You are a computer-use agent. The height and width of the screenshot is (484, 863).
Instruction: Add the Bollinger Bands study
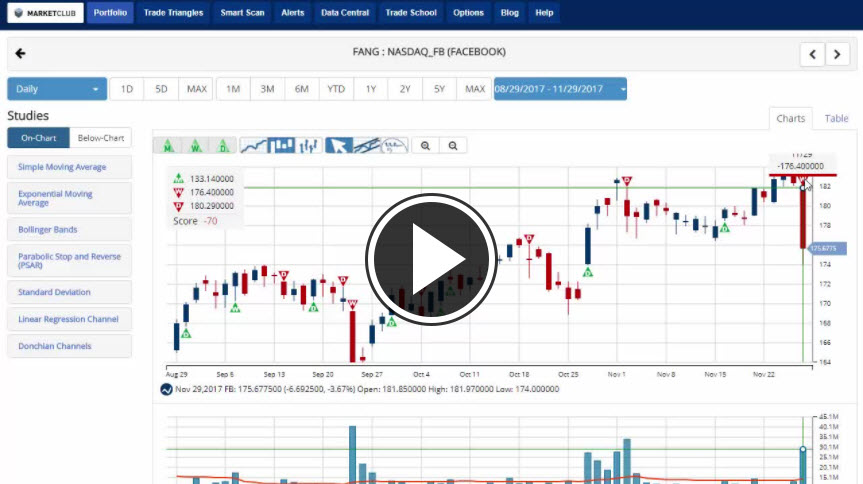[x=69, y=230]
